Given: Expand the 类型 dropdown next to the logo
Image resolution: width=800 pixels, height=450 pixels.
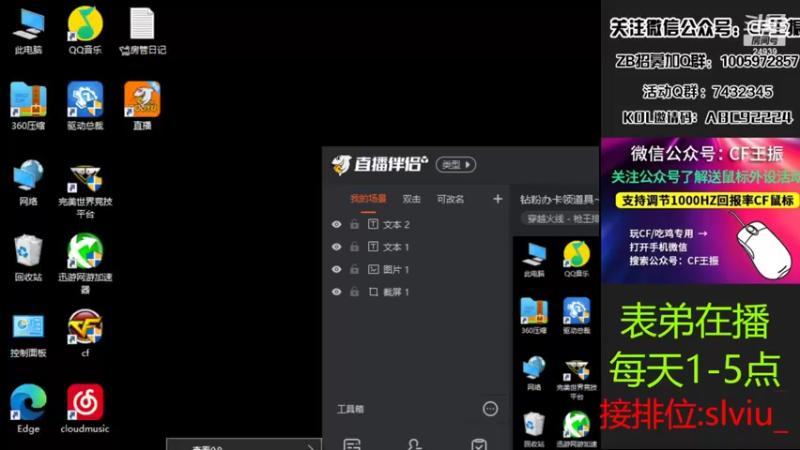Looking at the screenshot, I should (456, 165).
